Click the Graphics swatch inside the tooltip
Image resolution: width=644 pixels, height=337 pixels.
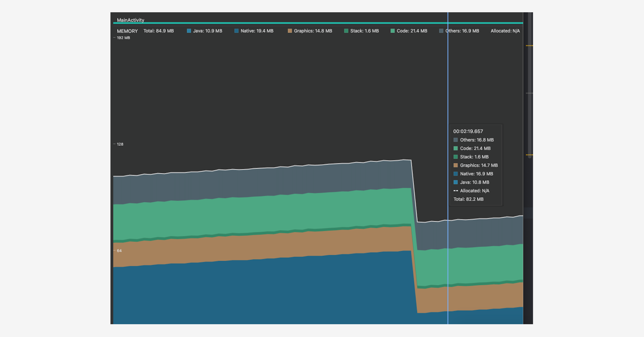point(456,165)
